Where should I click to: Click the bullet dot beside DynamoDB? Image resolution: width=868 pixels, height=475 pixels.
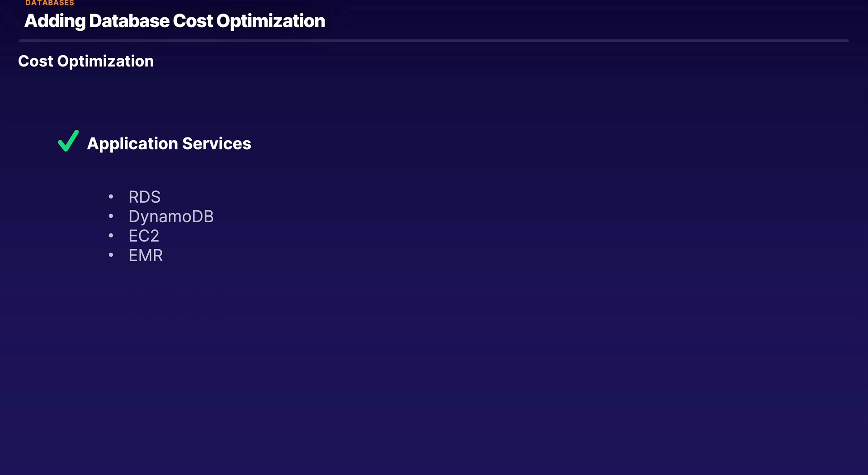tap(111, 216)
